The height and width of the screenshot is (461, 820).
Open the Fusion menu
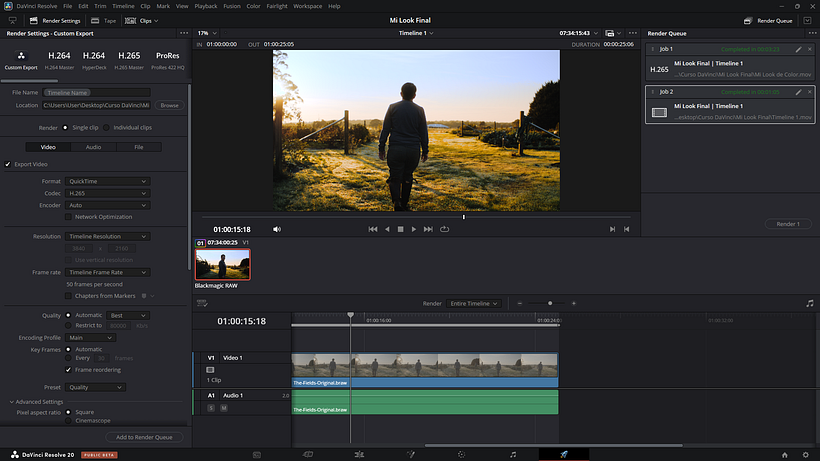point(232,6)
